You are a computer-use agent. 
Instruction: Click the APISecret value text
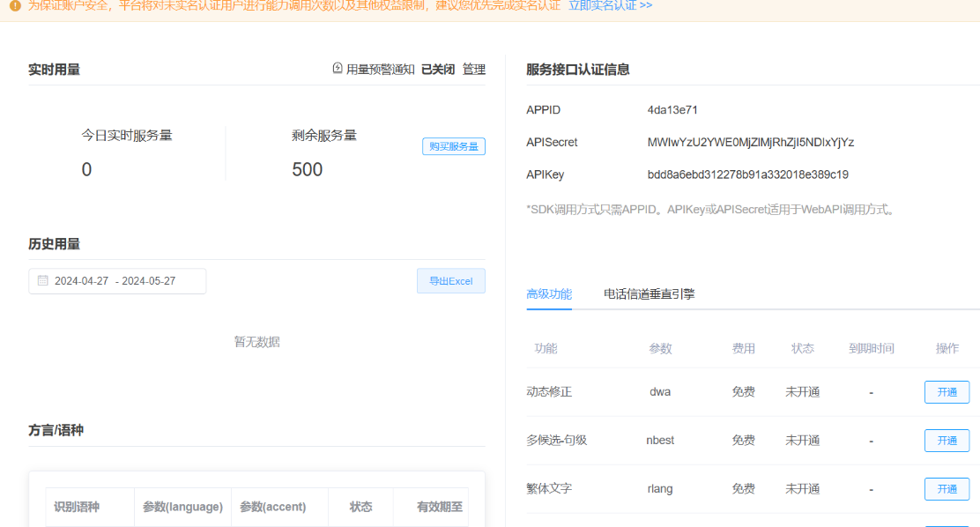pos(750,142)
